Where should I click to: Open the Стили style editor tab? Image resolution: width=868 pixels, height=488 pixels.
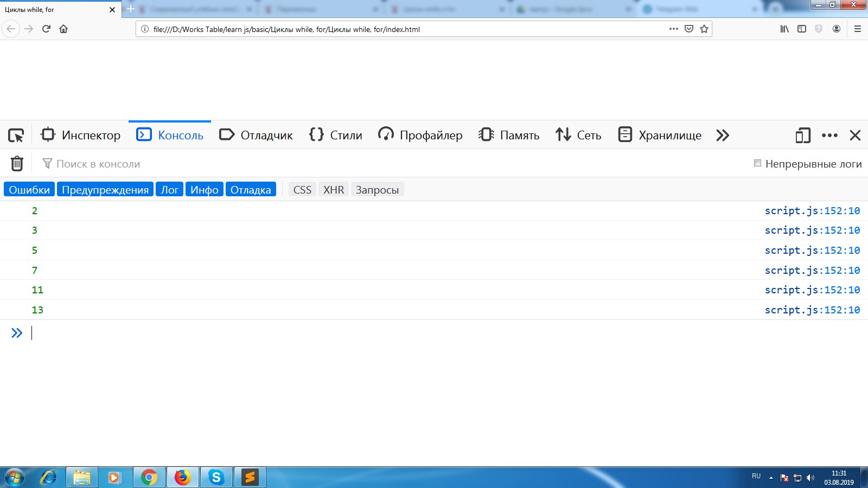[336, 135]
